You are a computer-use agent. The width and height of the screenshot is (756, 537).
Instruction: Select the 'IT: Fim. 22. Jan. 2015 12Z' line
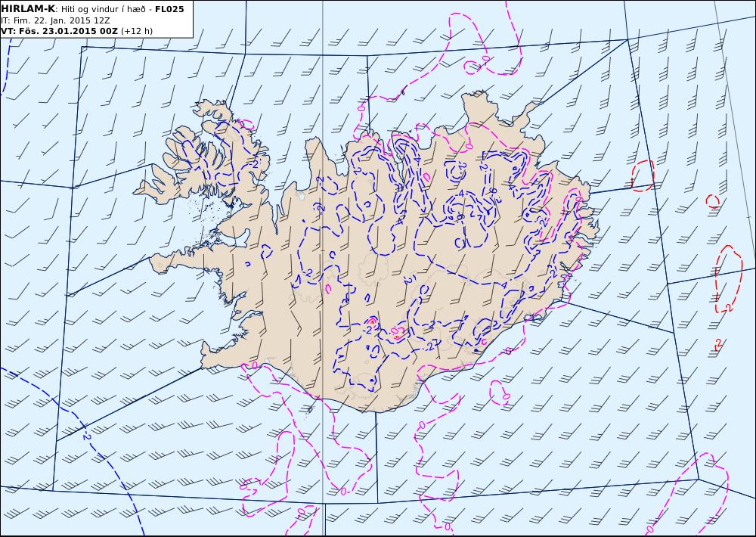(x=55, y=20)
